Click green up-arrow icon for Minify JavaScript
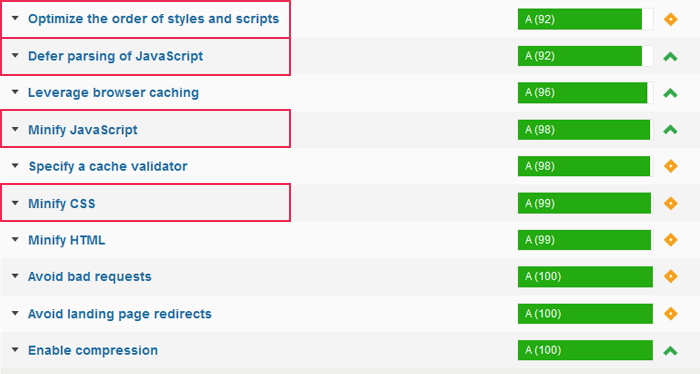Viewport: 700px width, 374px height. pos(671,130)
